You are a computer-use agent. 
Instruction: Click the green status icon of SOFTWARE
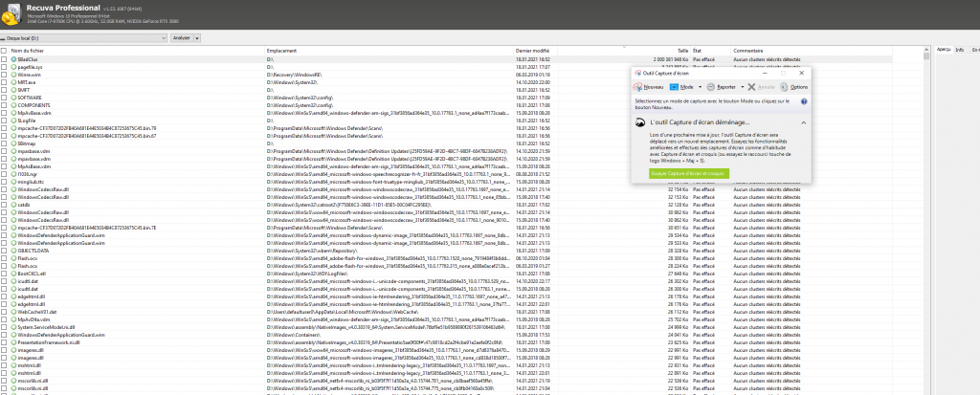click(x=13, y=98)
